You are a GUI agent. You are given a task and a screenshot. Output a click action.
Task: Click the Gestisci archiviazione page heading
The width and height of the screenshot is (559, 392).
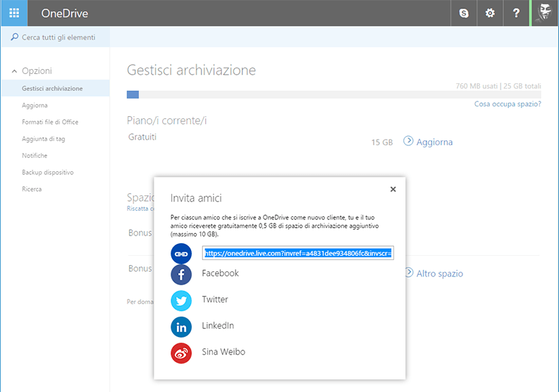click(x=192, y=70)
